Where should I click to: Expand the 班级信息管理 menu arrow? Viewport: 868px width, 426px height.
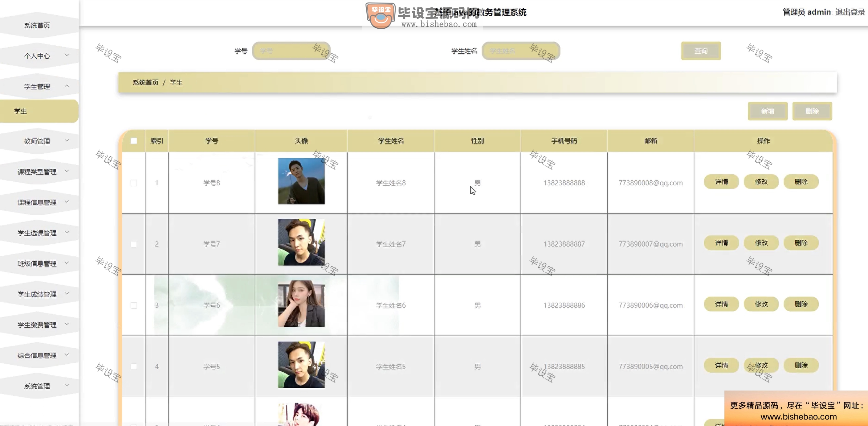[x=67, y=263]
